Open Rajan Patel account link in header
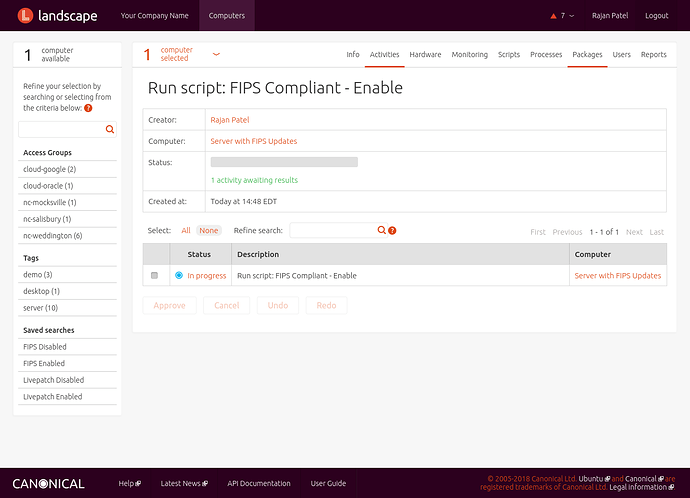This screenshot has height=498, width=690. [x=610, y=16]
